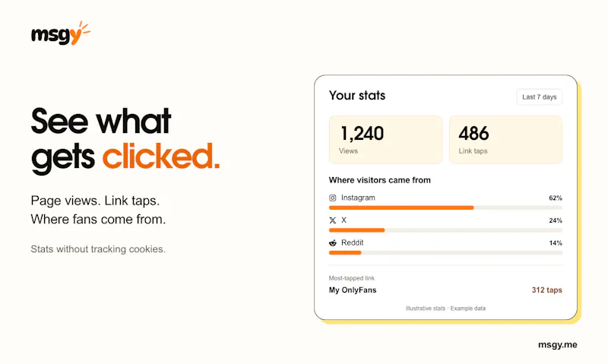The height and width of the screenshot is (364, 608).
Task: Select the 1,240 Views card
Action: coord(386,140)
